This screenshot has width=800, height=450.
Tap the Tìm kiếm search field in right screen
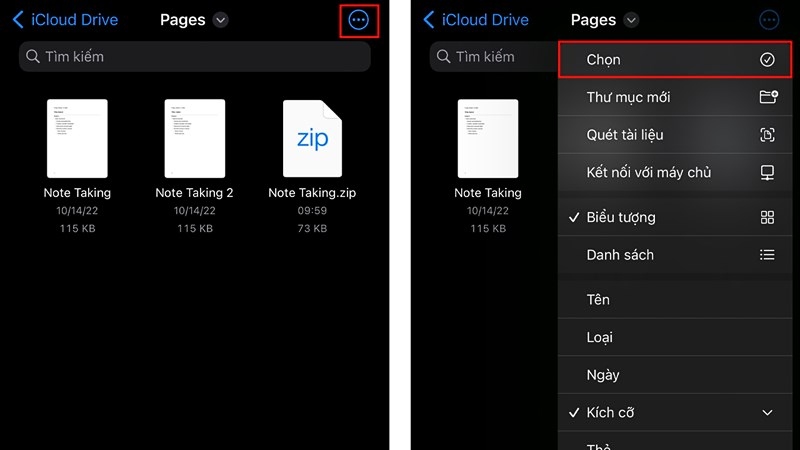pos(493,57)
